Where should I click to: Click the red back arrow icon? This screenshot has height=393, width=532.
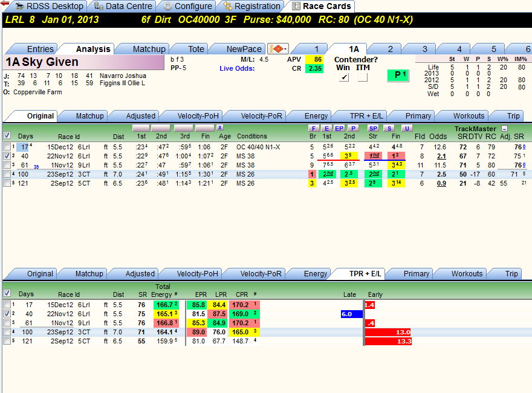coord(5,3)
